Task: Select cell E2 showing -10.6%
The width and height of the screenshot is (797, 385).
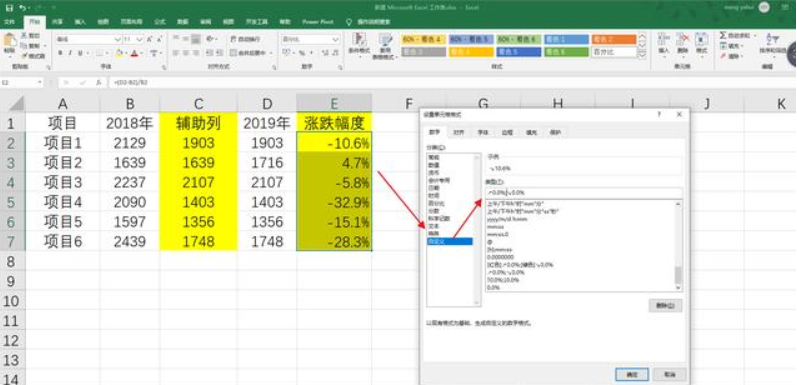Action: (x=334, y=143)
